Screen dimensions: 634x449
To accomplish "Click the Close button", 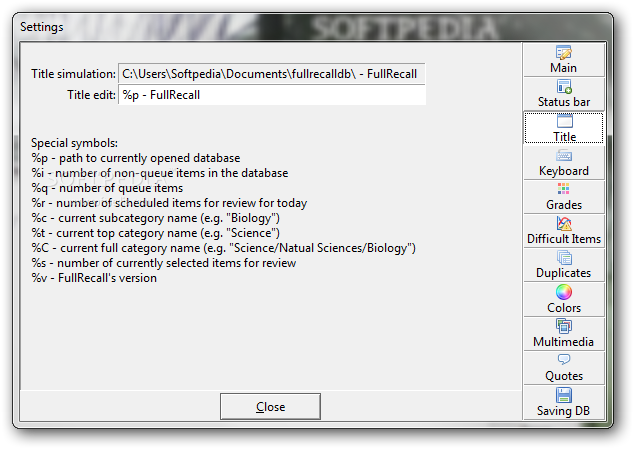I will click(270, 407).
